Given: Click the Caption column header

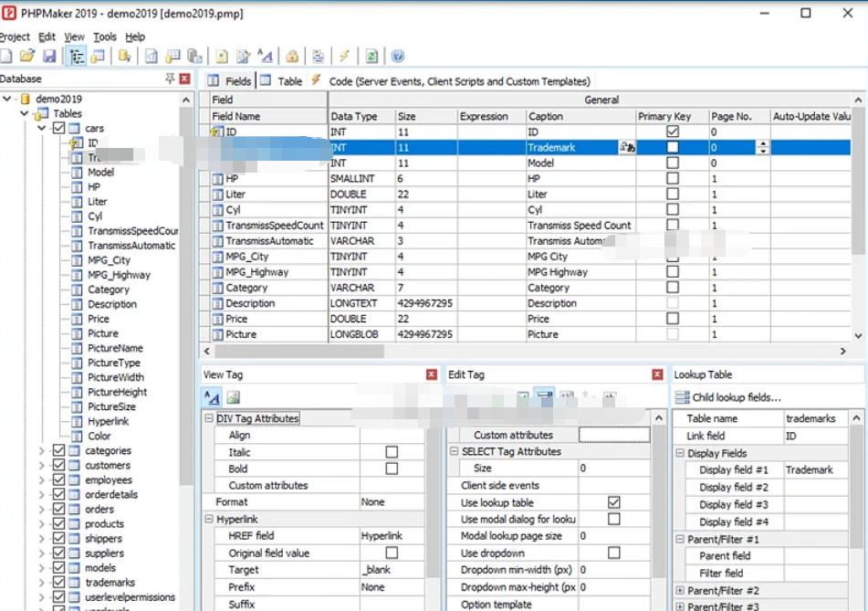Looking at the screenshot, I should point(580,116).
